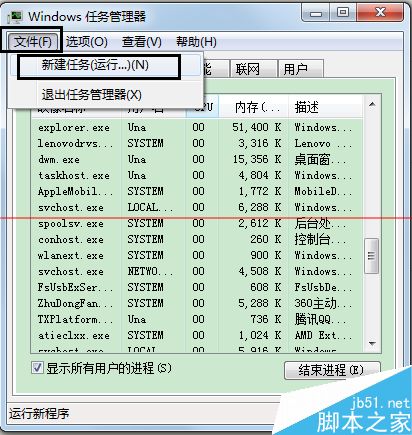
Task: Sort by the 描述 column header
Action: coord(325,107)
